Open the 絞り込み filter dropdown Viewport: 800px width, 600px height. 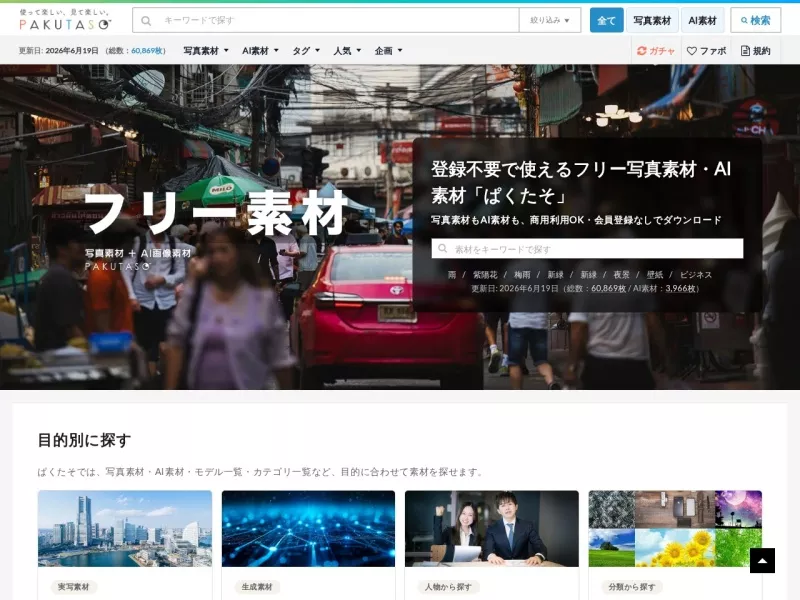pyautogui.click(x=549, y=20)
